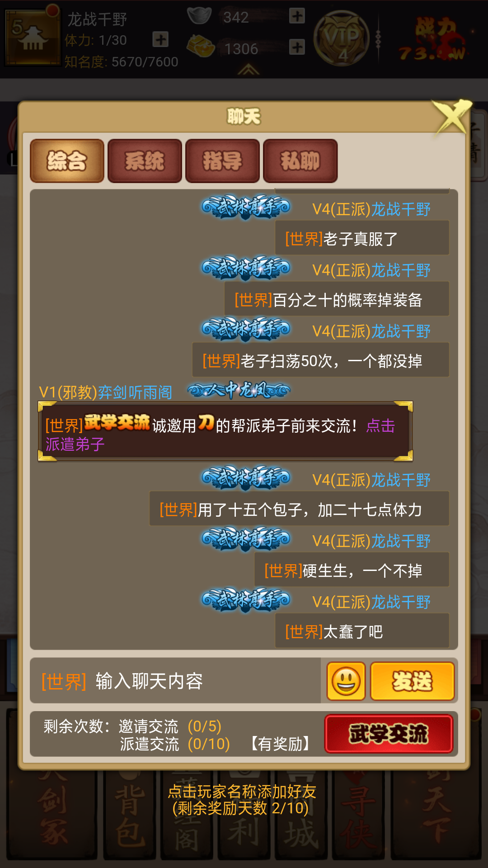
Task: Click the 点击派遣弟子 link
Action: point(221,435)
